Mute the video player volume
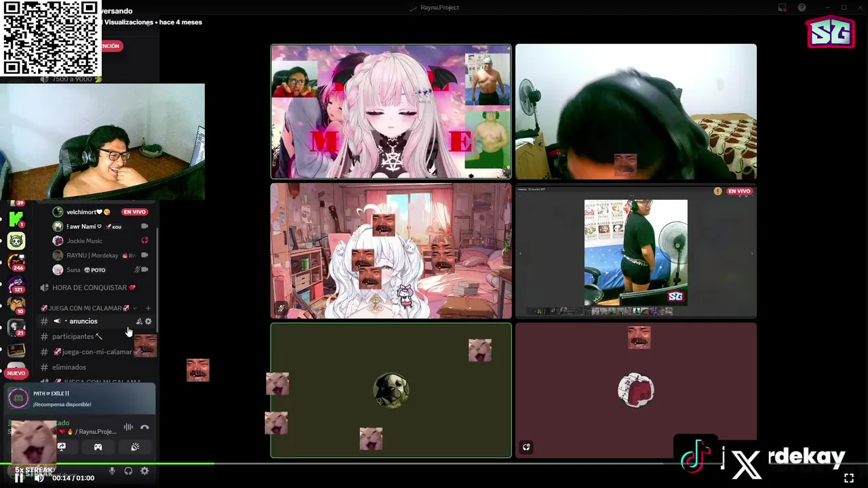 (39, 478)
